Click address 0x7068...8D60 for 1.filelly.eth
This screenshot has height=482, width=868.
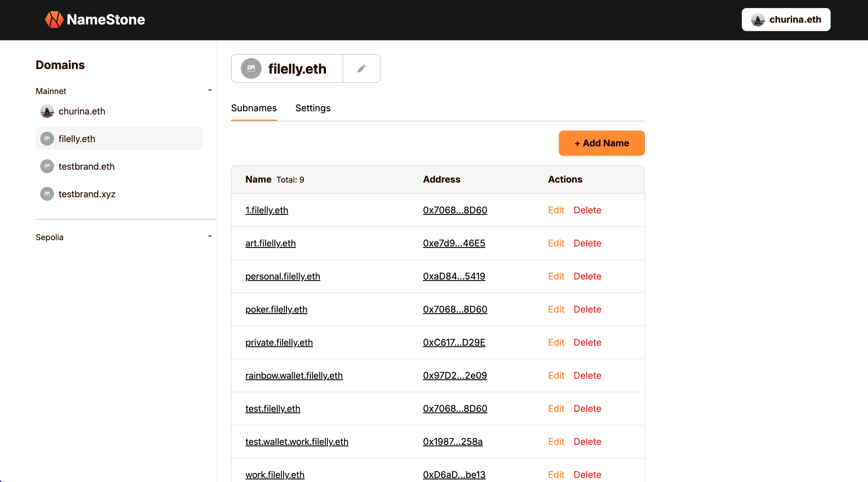pyautogui.click(x=455, y=210)
